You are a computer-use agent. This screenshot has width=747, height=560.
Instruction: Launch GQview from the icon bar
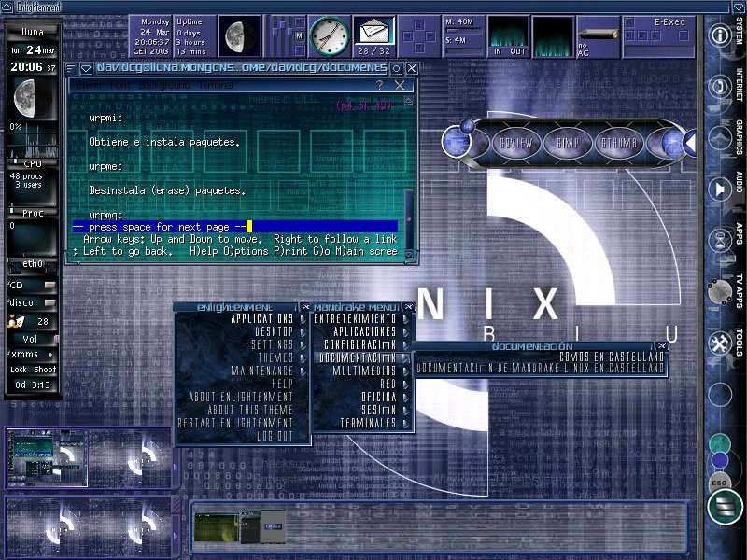516,143
